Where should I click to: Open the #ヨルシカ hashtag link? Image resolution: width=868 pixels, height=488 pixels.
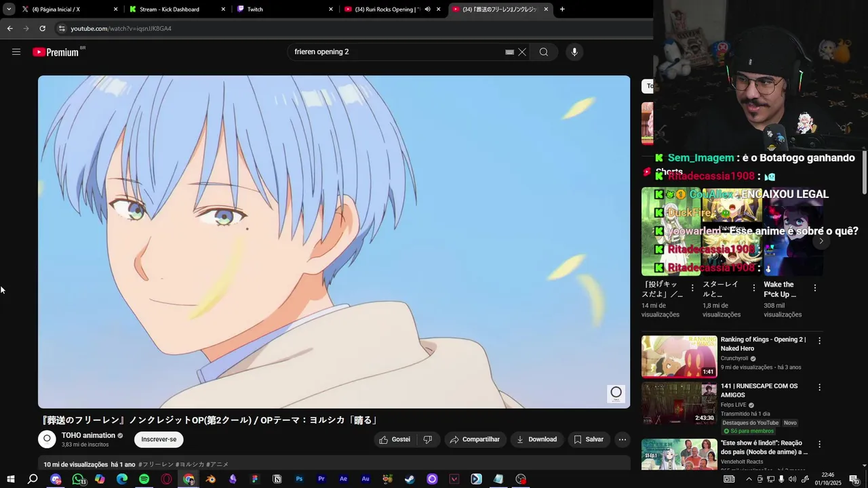pos(190,464)
